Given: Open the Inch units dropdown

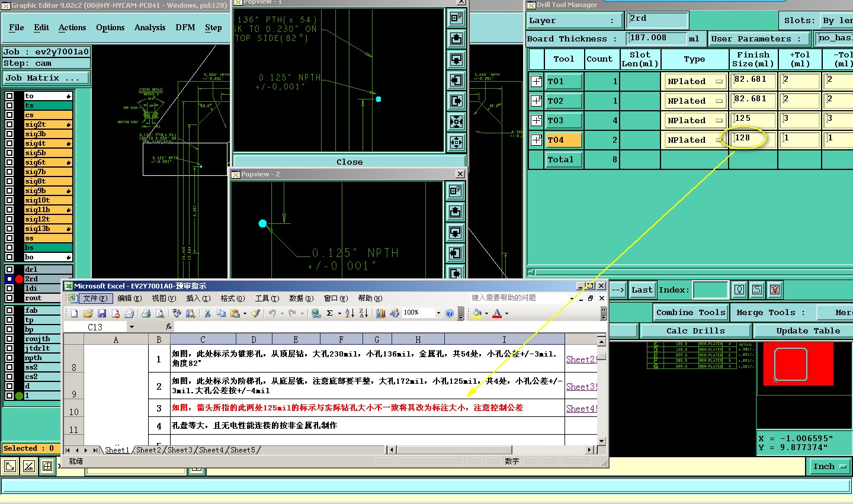Looking at the screenshot, I should (829, 467).
